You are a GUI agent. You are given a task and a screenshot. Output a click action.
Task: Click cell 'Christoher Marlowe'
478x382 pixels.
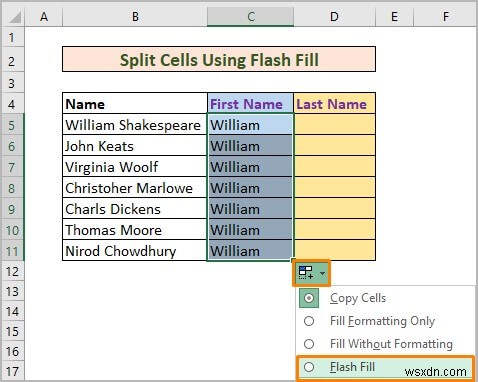click(x=135, y=188)
